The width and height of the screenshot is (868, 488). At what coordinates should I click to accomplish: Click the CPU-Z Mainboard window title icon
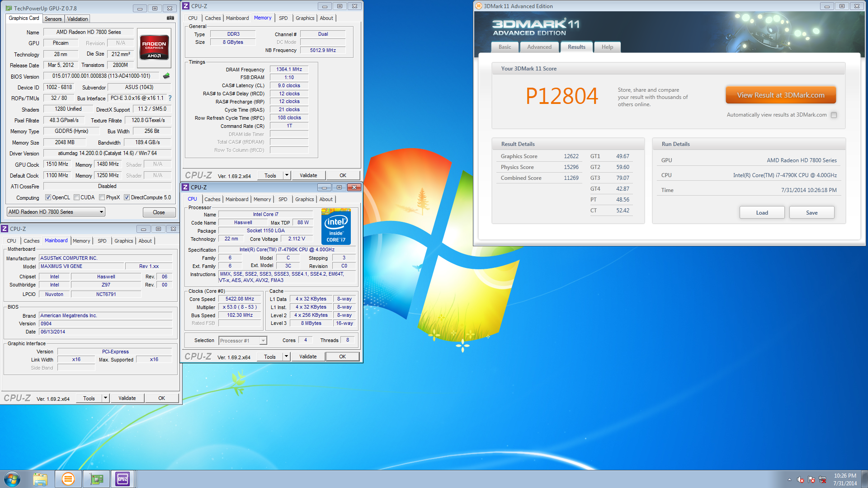click(5, 229)
